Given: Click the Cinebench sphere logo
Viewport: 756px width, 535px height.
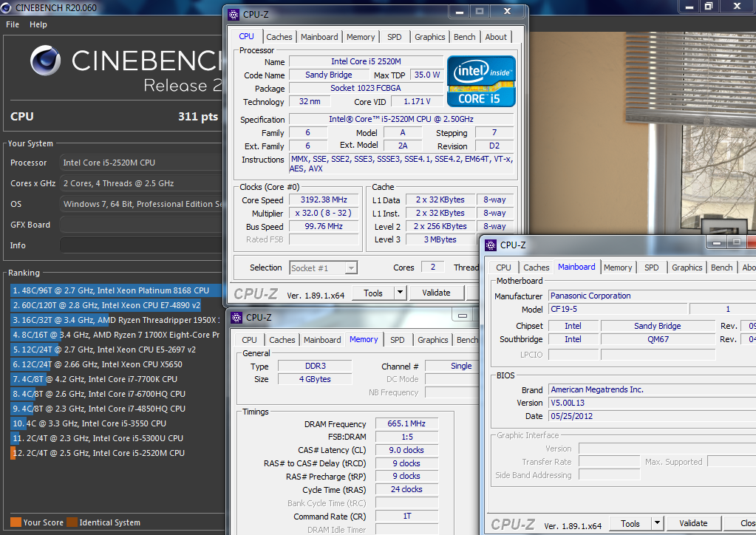Looking at the screenshot, I should 45,61.
